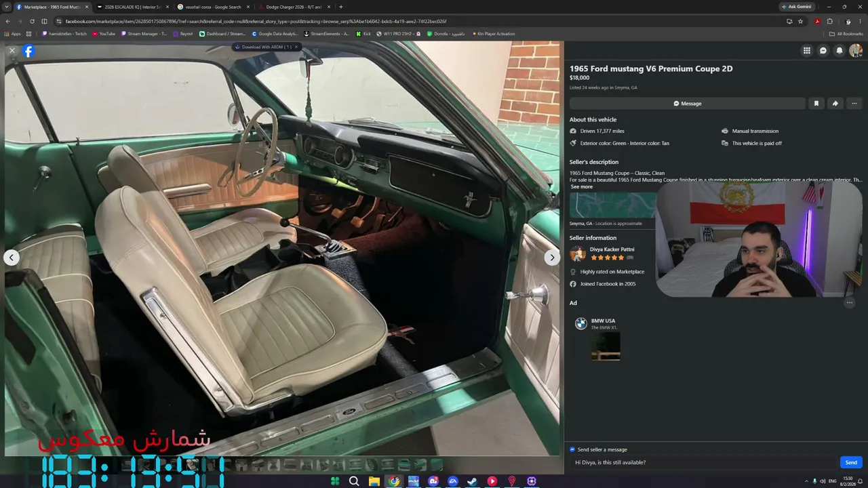This screenshot has height=488, width=868.
Task: Open the Facebook account profile menu
Action: [856, 50]
